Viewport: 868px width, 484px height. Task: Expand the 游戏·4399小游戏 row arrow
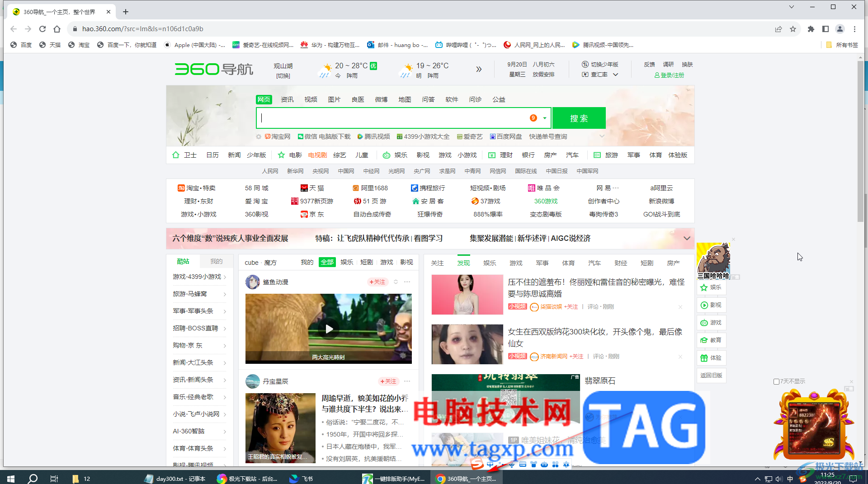click(x=225, y=277)
